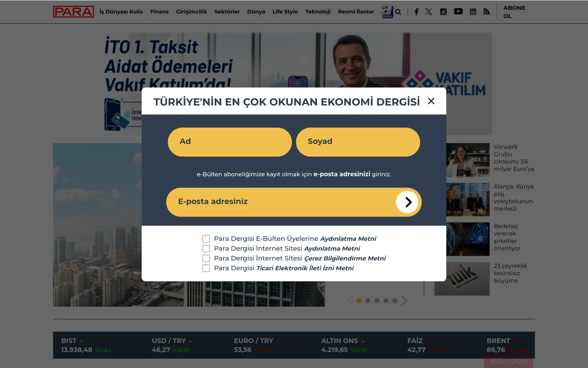Close the newsletter popup with X

(431, 101)
